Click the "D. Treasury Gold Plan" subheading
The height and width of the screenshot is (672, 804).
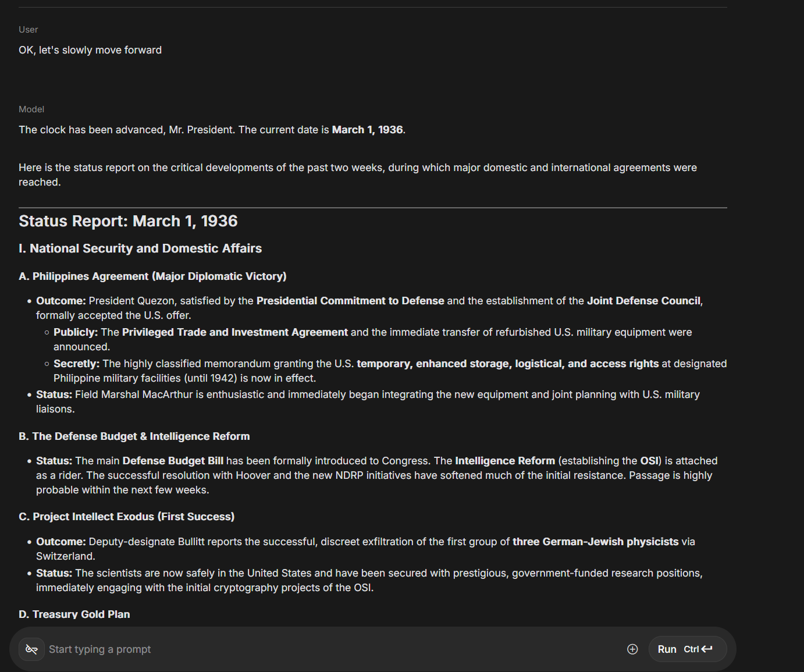tap(74, 614)
